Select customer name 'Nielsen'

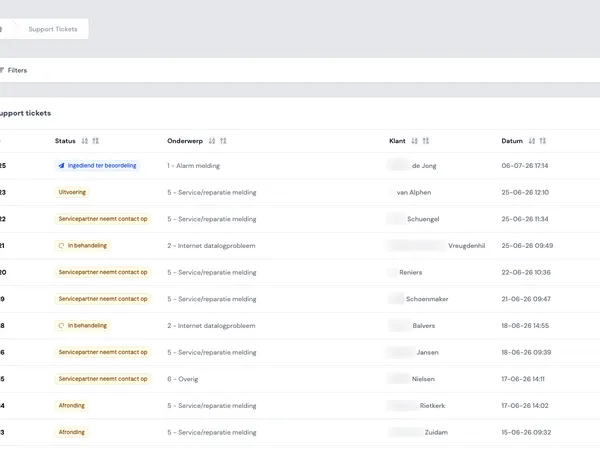pos(423,379)
